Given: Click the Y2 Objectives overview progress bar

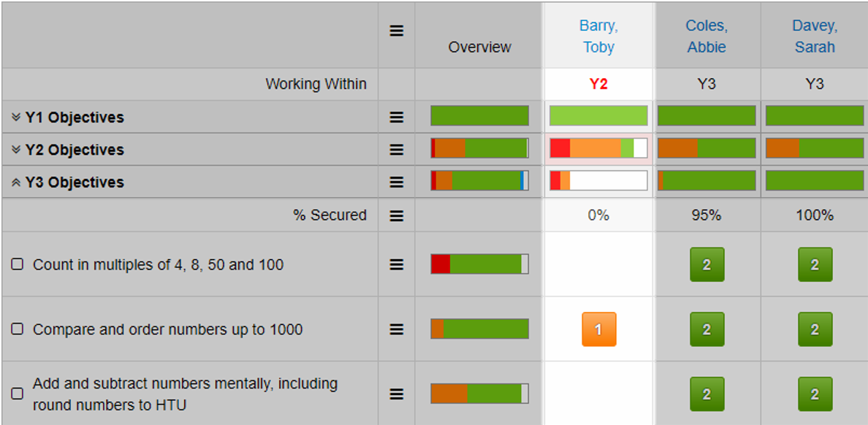Looking at the screenshot, I should point(479,148).
